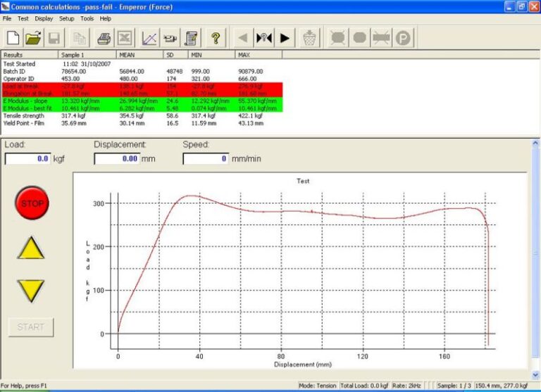Open the Setup menu

point(66,18)
